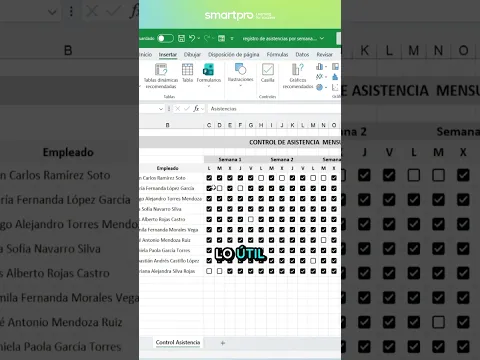The height and width of the screenshot is (360, 480).
Task: Check Alejandra Silva Rojas's empty box in column D
Action: pos(219,271)
